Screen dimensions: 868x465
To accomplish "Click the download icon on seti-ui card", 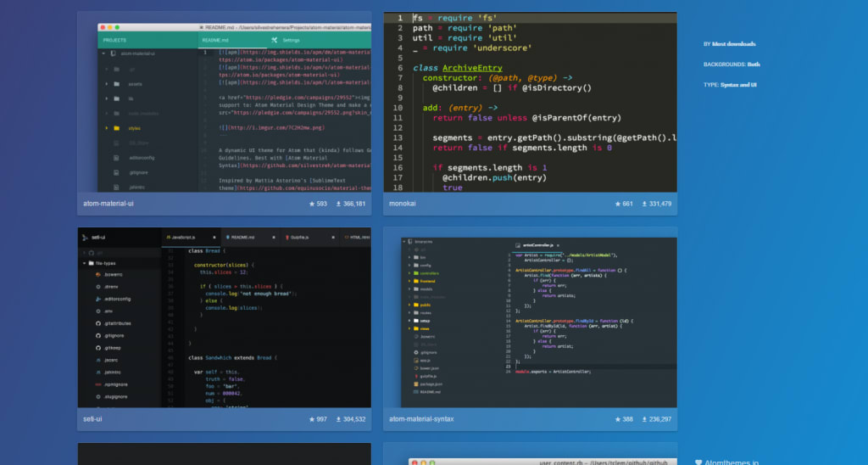I will [x=338, y=419].
